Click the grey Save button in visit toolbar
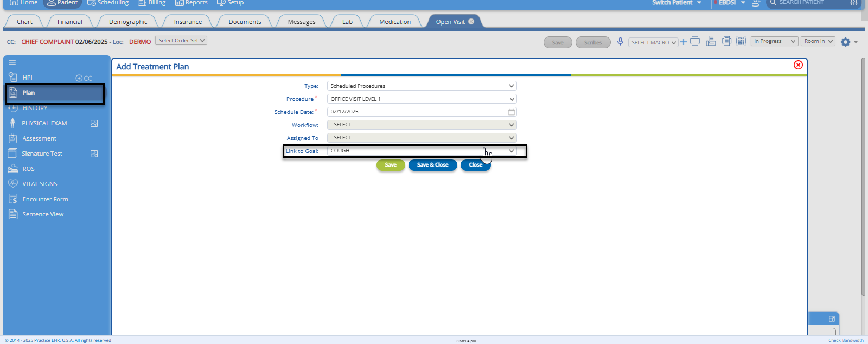The image size is (868, 344). pos(558,42)
